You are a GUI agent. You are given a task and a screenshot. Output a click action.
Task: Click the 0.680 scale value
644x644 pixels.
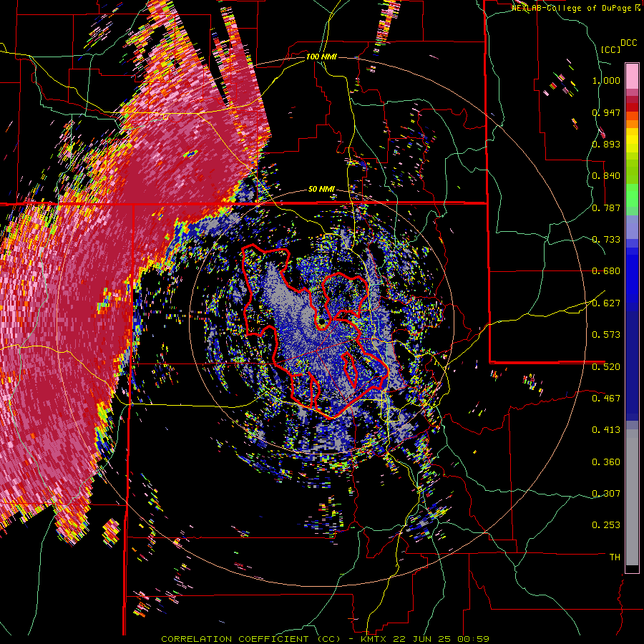coord(606,271)
